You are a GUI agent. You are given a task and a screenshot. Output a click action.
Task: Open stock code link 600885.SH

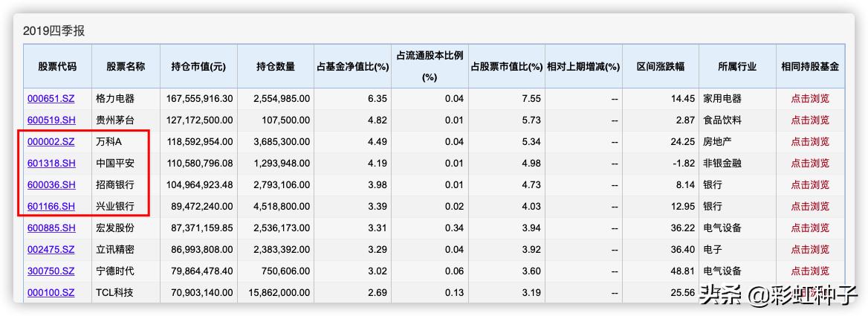[51, 228]
